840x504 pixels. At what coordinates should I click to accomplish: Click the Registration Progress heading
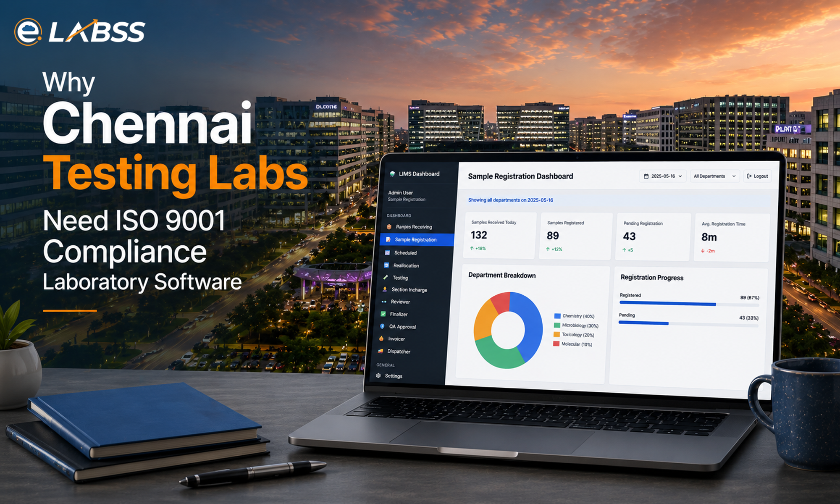[x=652, y=278]
